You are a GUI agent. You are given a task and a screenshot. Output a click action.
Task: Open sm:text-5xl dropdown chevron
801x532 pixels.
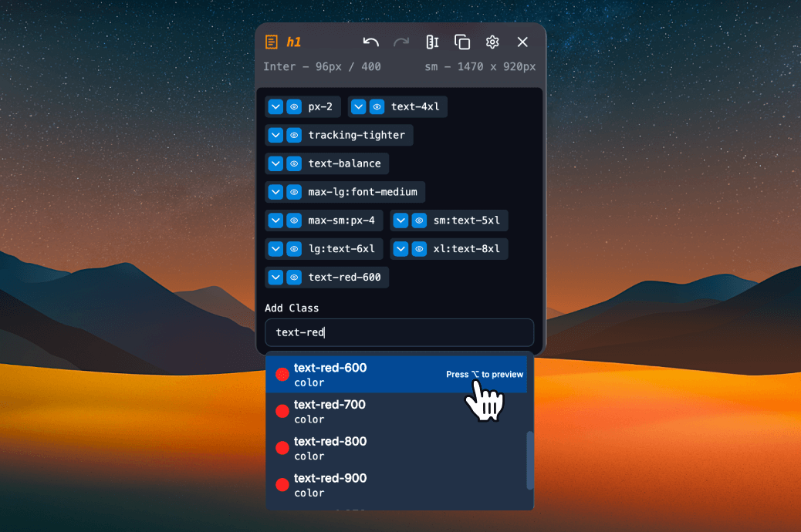click(x=401, y=221)
